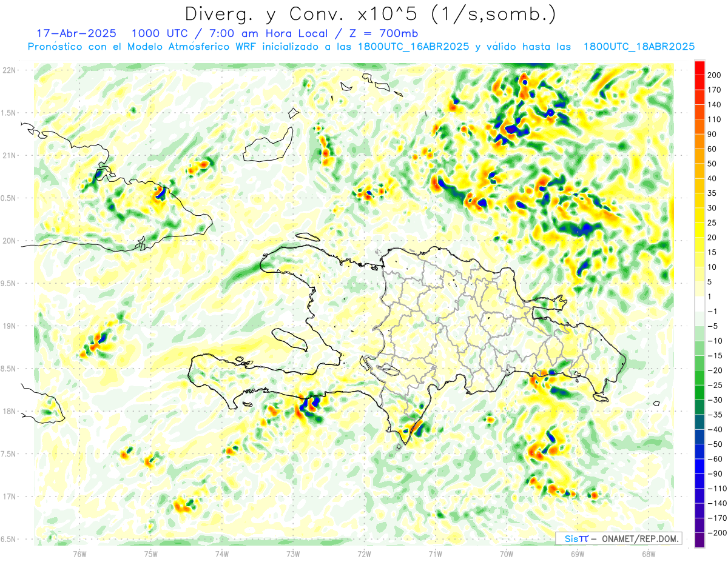Click the '22N' latitude label

[x=8, y=70]
